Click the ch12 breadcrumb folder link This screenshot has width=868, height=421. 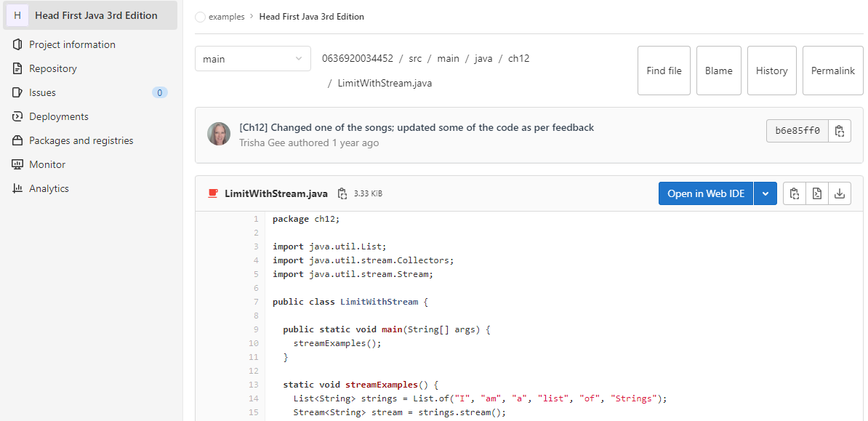pos(519,58)
